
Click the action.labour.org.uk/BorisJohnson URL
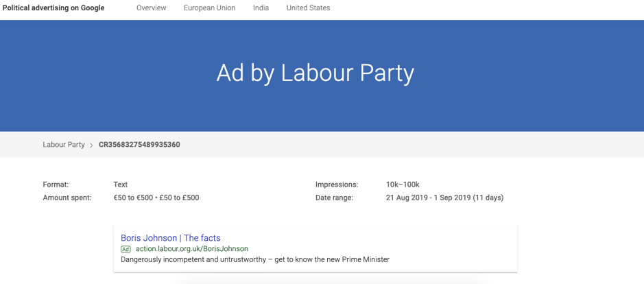click(x=192, y=249)
